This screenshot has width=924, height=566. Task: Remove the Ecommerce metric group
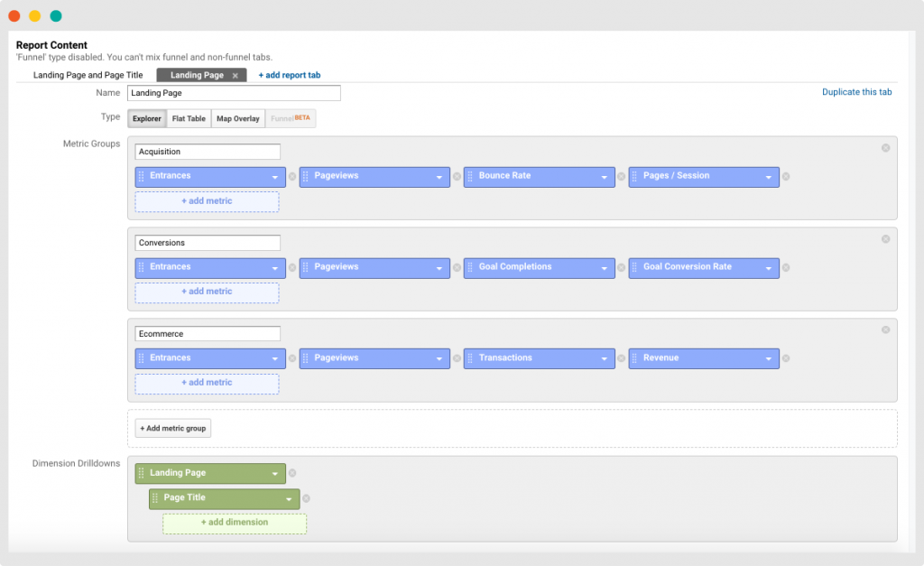point(885,329)
